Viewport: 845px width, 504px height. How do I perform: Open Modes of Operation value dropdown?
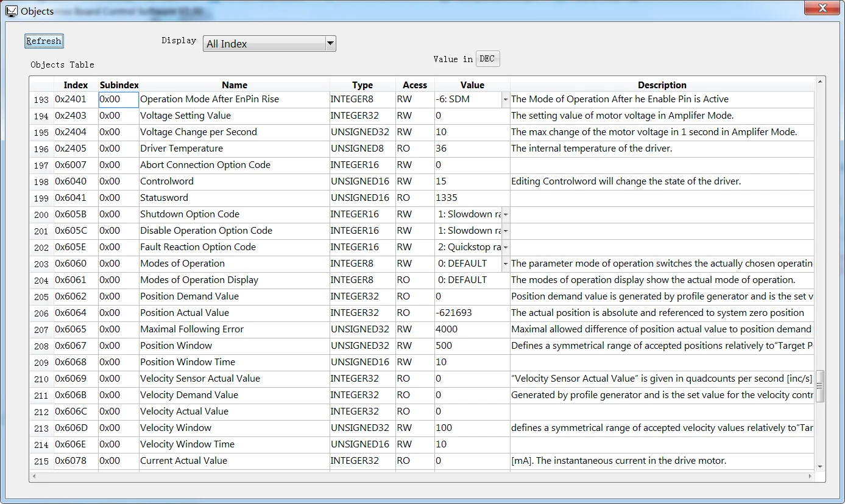pos(505,264)
